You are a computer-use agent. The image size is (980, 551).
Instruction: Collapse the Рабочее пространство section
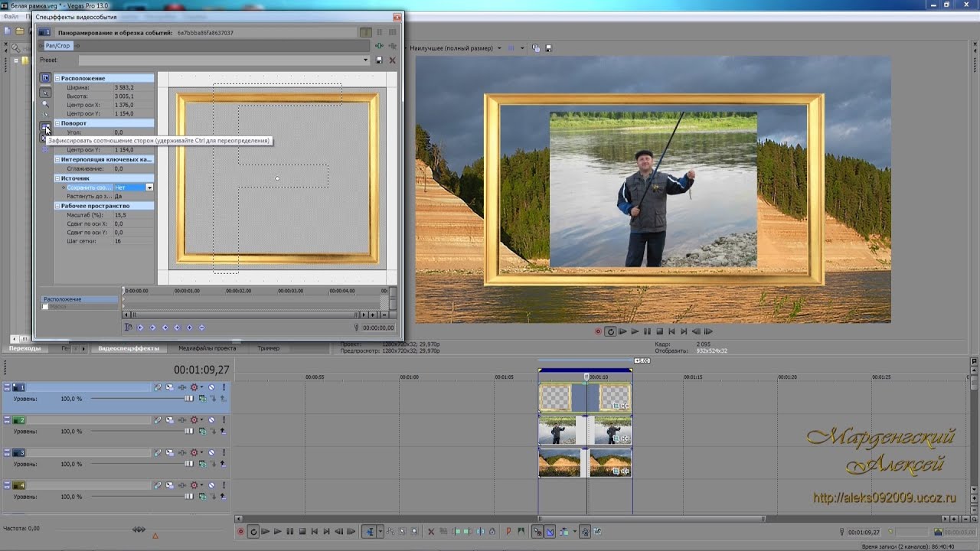[x=57, y=206]
